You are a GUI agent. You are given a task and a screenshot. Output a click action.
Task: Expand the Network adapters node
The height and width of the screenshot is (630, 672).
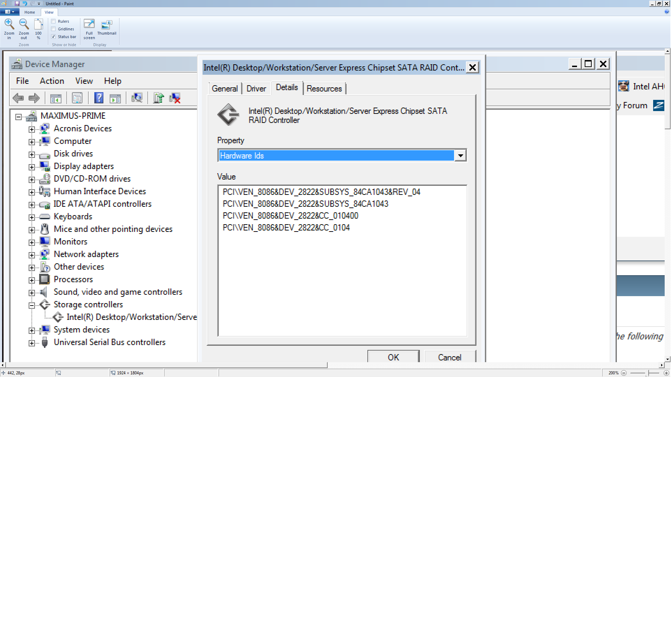32,255
